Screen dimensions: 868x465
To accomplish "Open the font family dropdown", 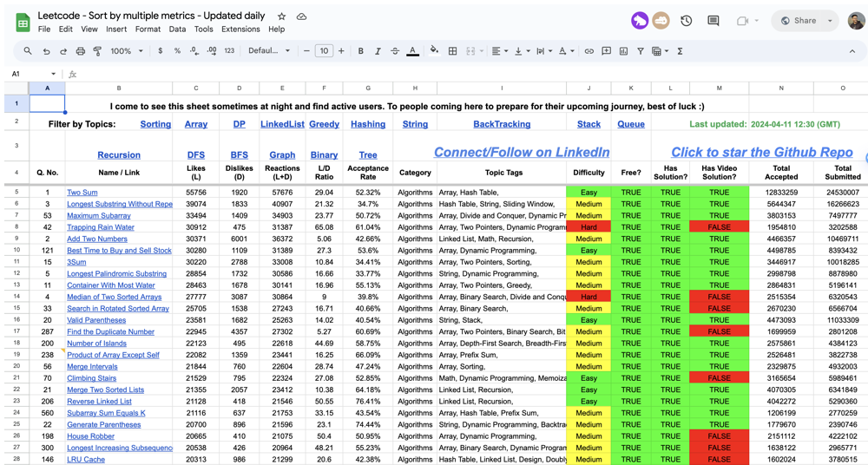I will click(x=269, y=51).
